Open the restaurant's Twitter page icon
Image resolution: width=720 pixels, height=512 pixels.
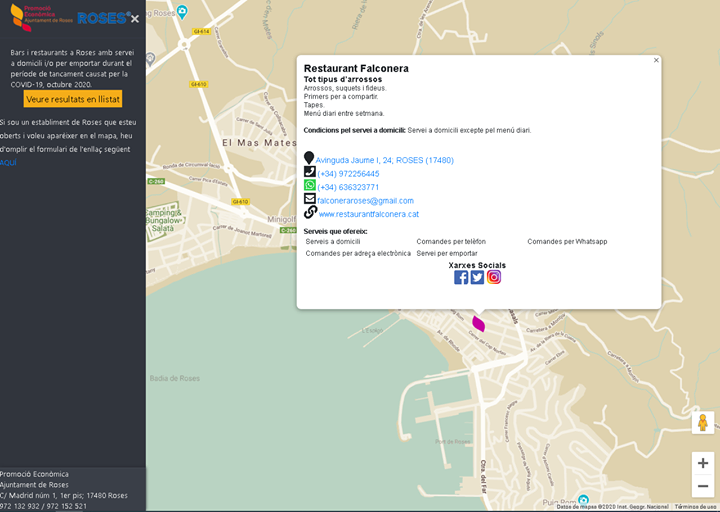click(477, 277)
